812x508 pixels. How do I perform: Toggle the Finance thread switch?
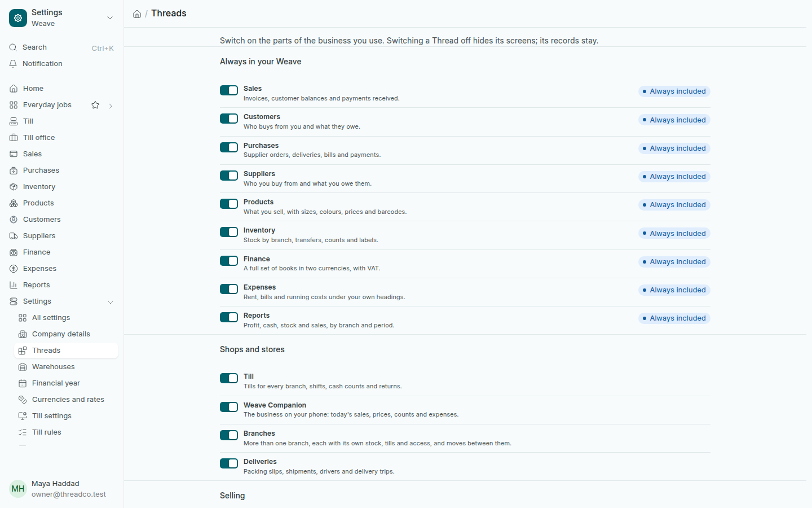229,261
